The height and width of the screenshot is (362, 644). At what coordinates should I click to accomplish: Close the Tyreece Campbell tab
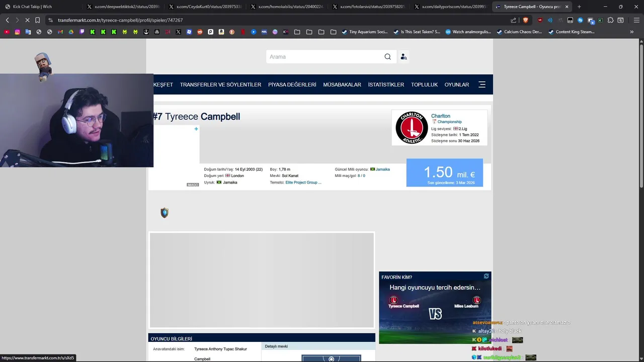click(x=567, y=7)
